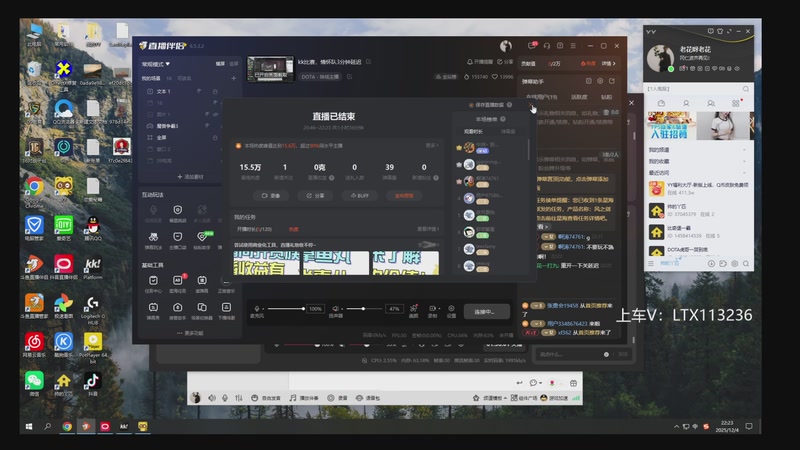Screen dimensions: 800x450
Task: Open 自由发言 dropdown in YY voice bar
Action: tap(265, 398)
